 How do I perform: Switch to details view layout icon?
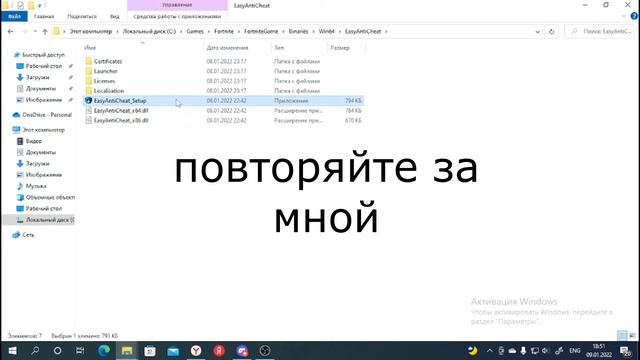pos(622,336)
